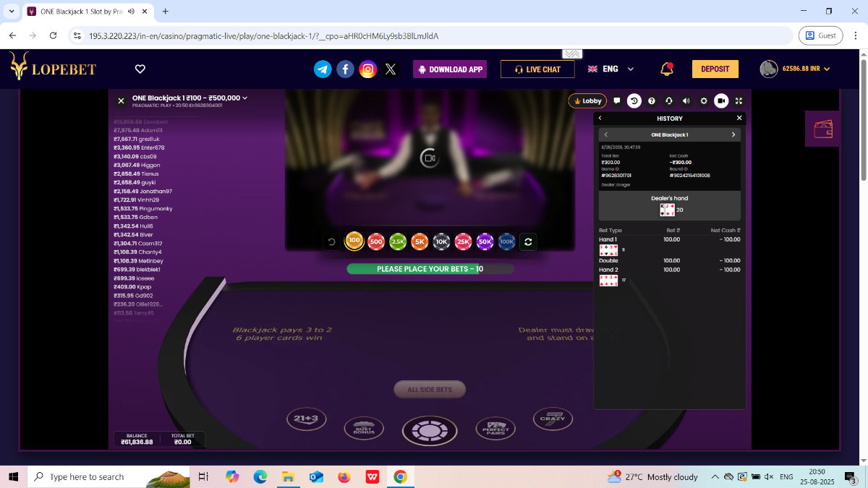Collapse header arrow above Live Chat
Screen dimensions: 868x488
coord(572,54)
